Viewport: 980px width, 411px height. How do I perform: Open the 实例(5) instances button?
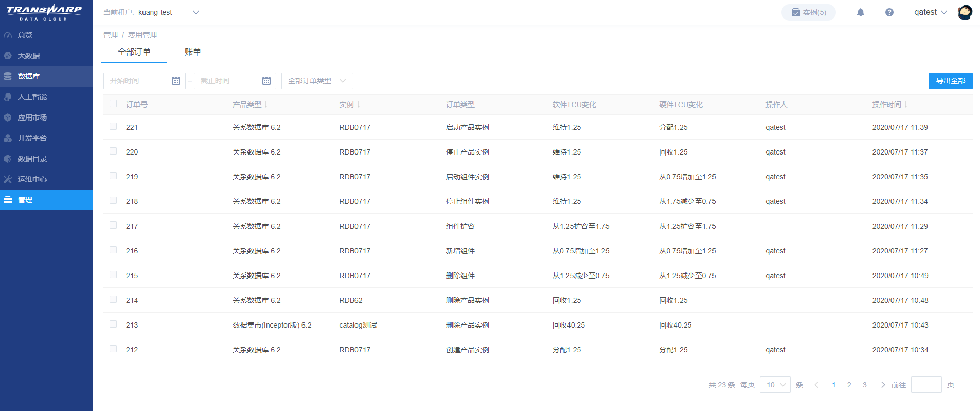coord(809,12)
